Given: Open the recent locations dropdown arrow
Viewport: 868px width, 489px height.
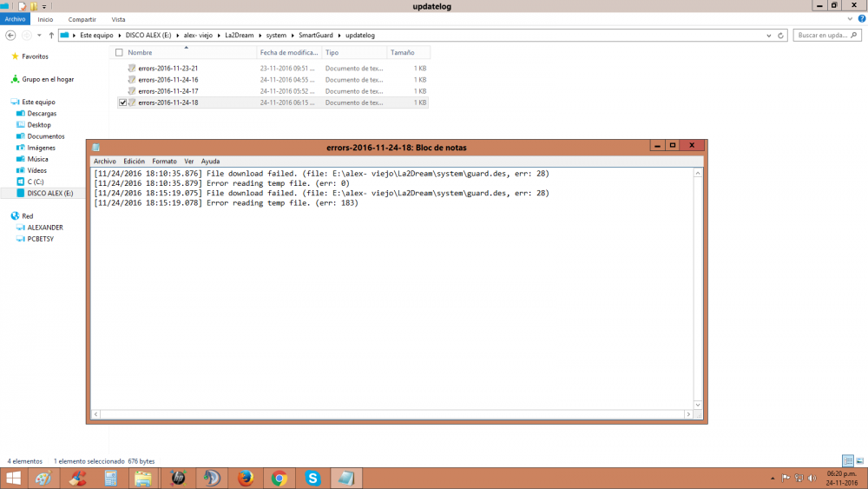Looking at the screenshot, I should (40, 36).
